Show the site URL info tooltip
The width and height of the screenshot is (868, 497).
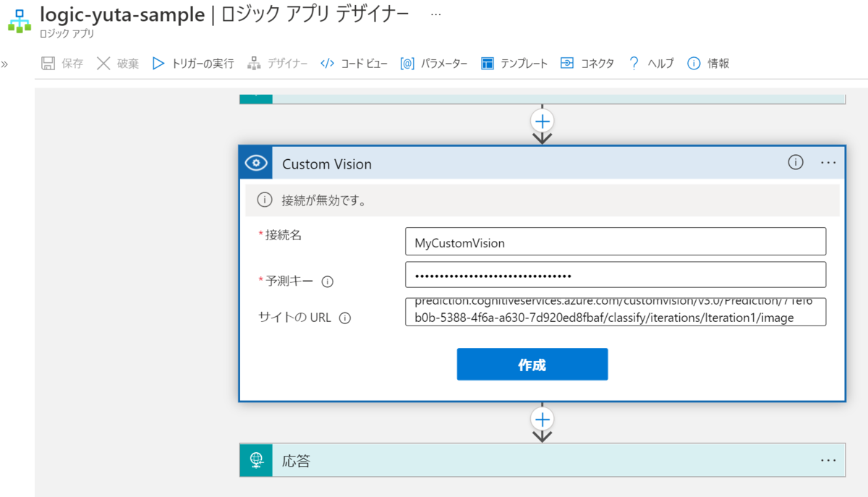coord(344,318)
